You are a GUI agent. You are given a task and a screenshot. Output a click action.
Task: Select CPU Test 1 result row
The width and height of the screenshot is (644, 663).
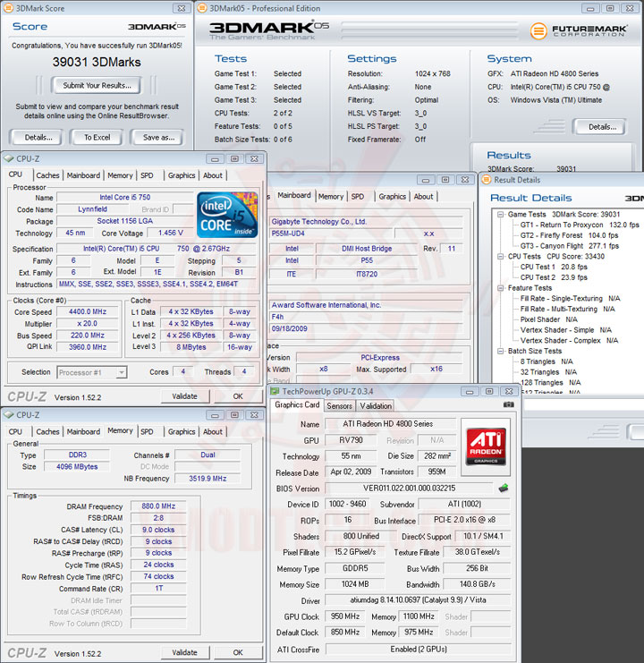554,267
